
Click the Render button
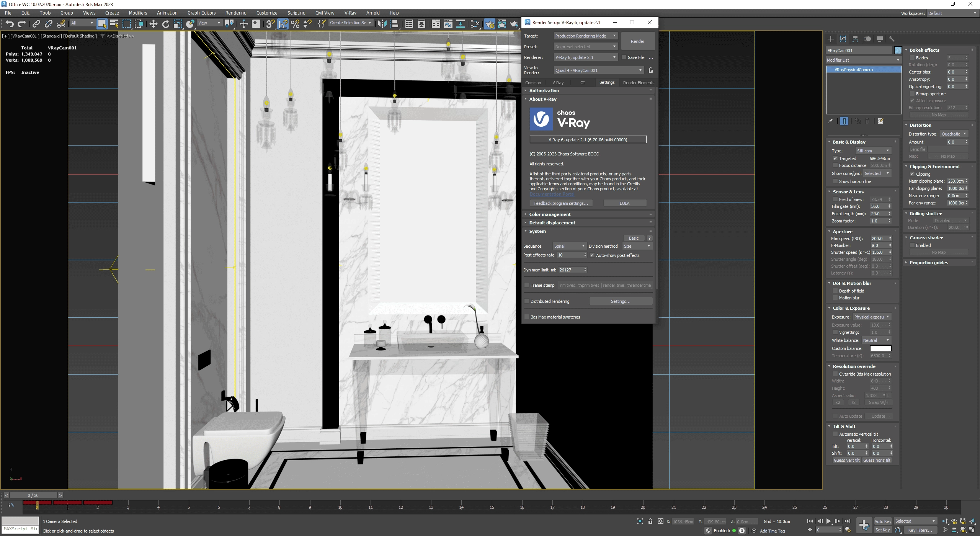(x=637, y=41)
